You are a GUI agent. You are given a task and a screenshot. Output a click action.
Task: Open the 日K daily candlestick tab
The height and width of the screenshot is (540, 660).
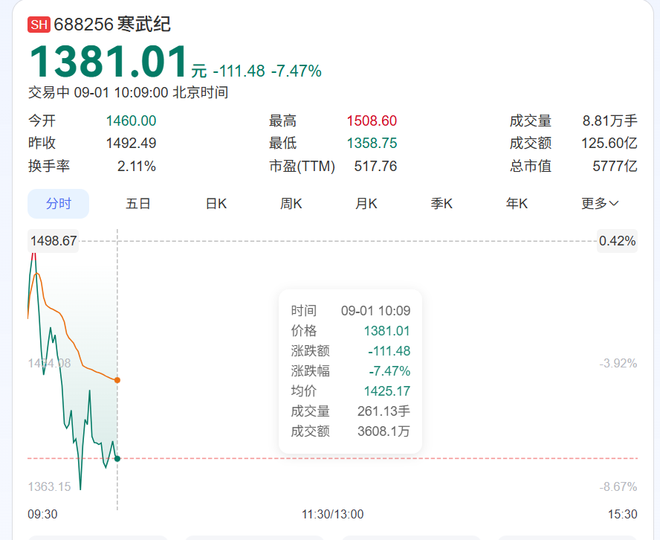coord(216,203)
